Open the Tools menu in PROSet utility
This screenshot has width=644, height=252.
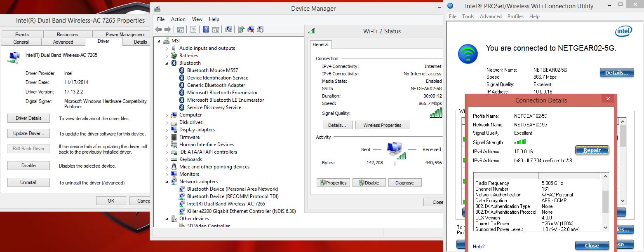click(x=468, y=16)
